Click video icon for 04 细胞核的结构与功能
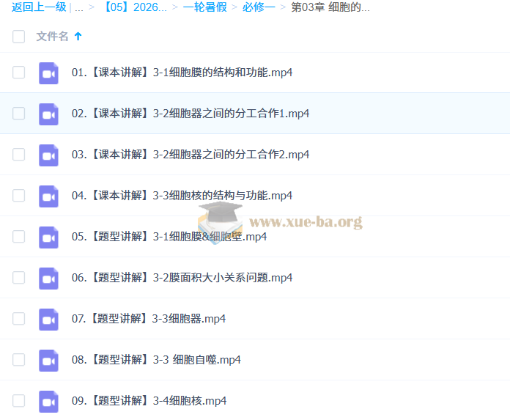 point(48,196)
